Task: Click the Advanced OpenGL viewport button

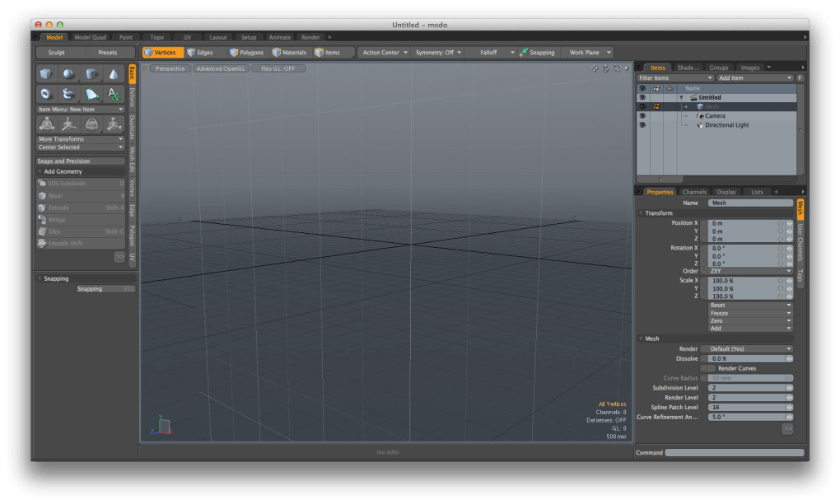Action: click(x=220, y=68)
